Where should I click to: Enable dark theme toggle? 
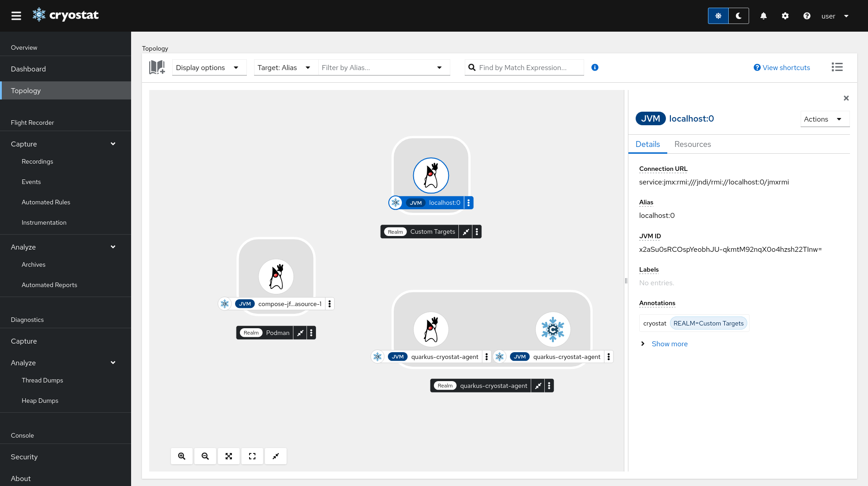click(739, 16)
